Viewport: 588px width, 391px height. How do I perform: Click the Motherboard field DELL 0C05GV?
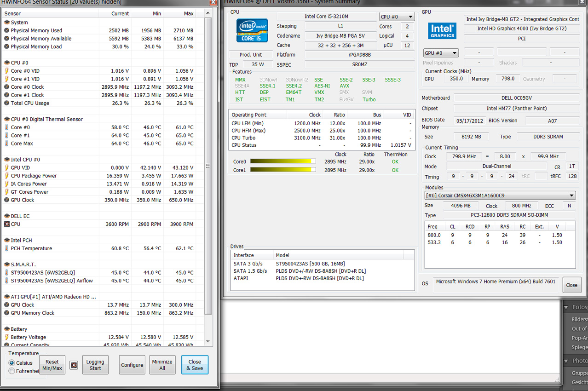pos(516,98)
